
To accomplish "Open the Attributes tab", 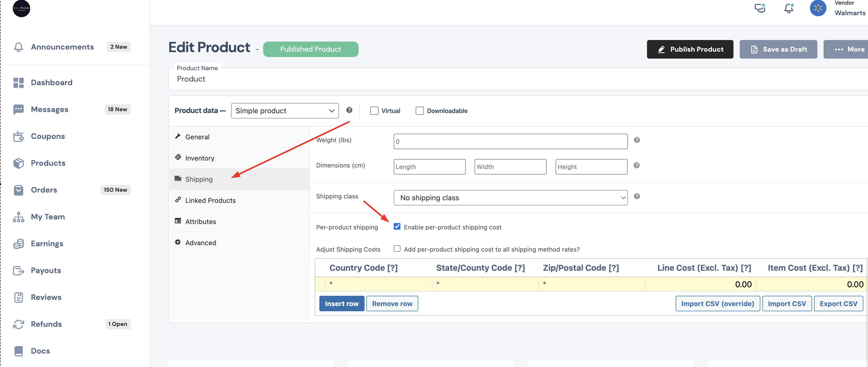I will [239, 221].
